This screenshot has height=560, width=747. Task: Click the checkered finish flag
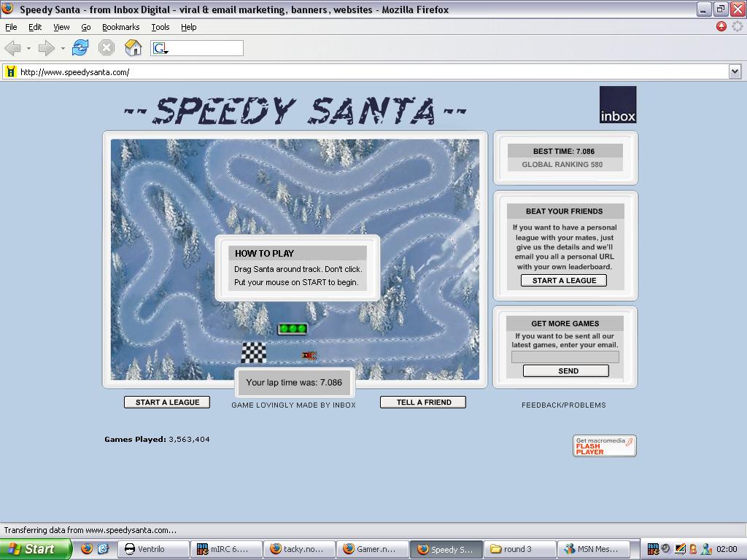pos(253,353)
